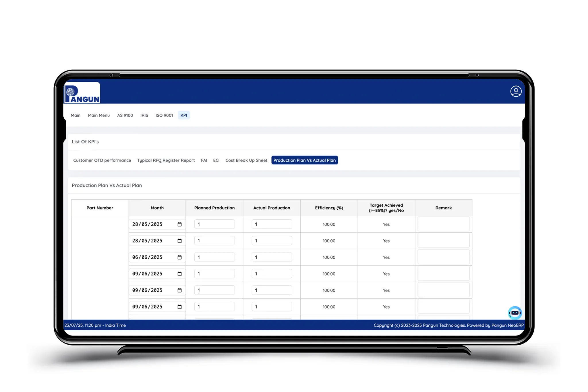Open the ISO 9001 menu
The height and width of the screenshot is (392, 588).
[x=164, y=115]
